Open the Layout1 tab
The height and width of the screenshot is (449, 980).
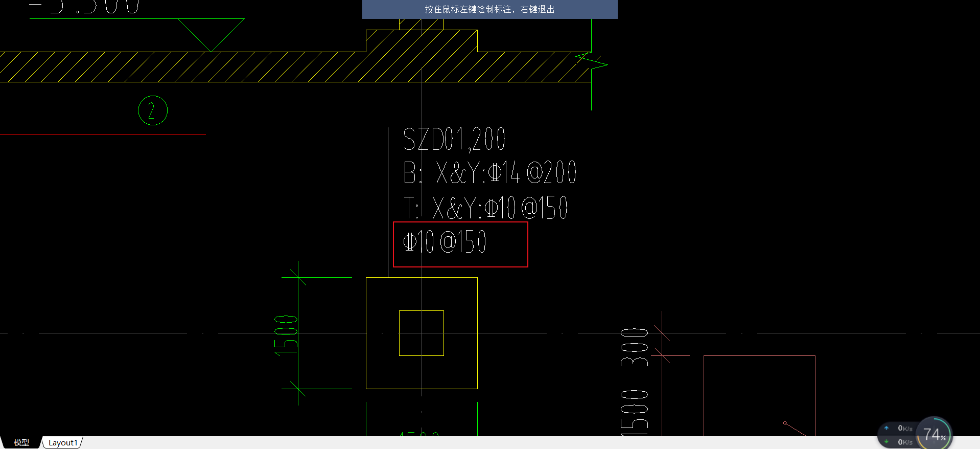(x=63, y=442)
